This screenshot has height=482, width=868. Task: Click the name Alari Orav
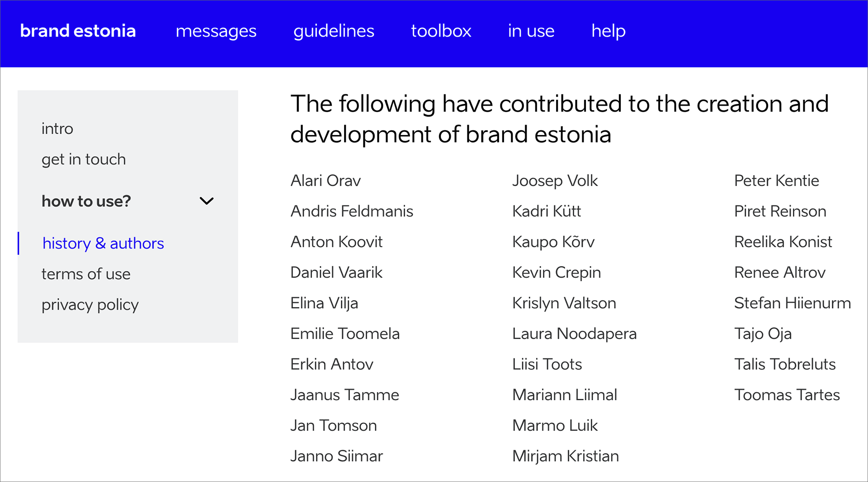(325, 181)
